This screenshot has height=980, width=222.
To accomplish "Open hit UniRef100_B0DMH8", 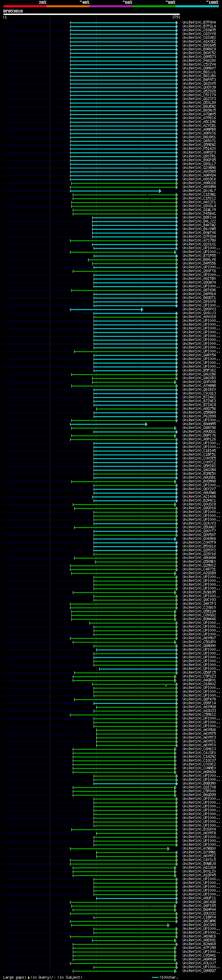I will coord(199,481).
